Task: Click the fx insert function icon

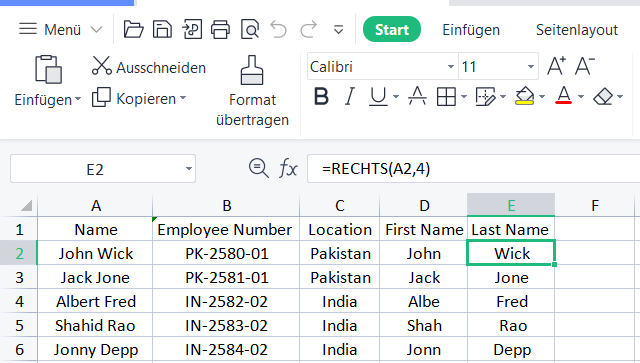Action: click(x=289, y=168)
